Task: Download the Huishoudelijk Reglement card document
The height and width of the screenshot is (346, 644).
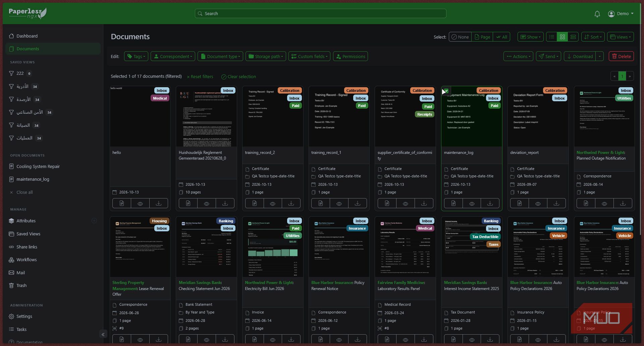Action: coord(225,204)
